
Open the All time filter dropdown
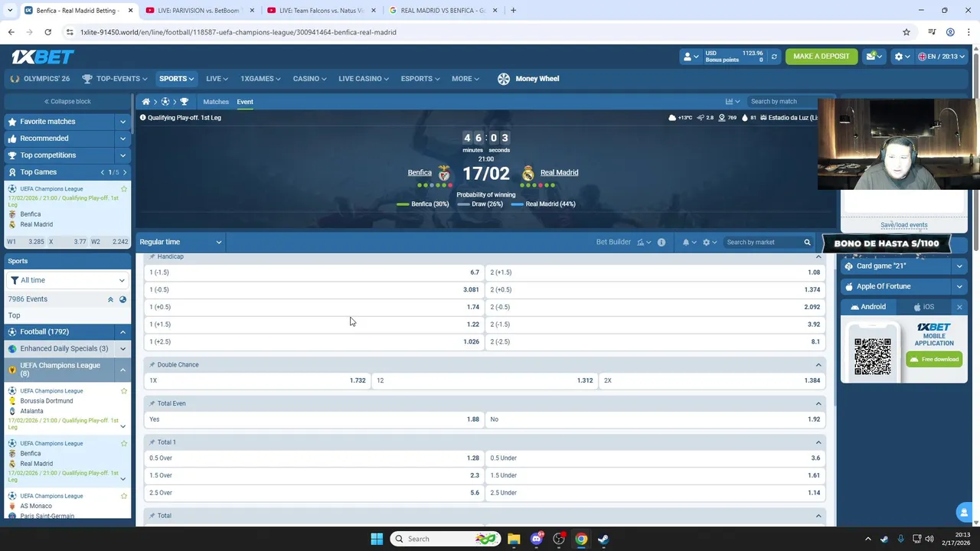67,280
